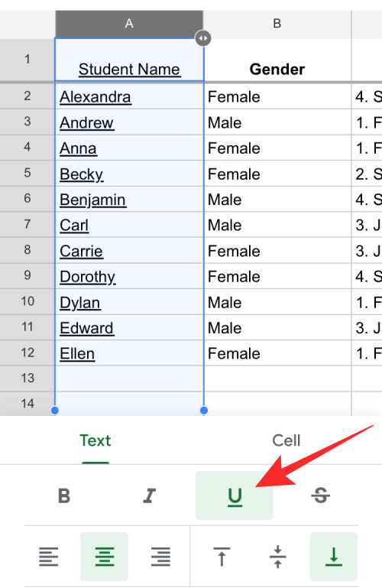This screenshot has width=382, height=588.
Task: Align text to the right
Action: coord(160,556)
